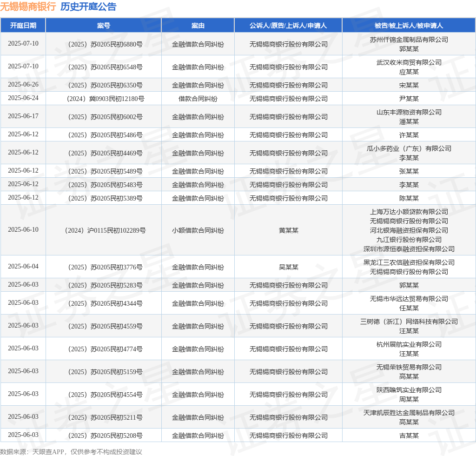Click defendant "河北银海融资担保有限公司"
This screenshot has height=456, width=476.
(x=409, y=231)
